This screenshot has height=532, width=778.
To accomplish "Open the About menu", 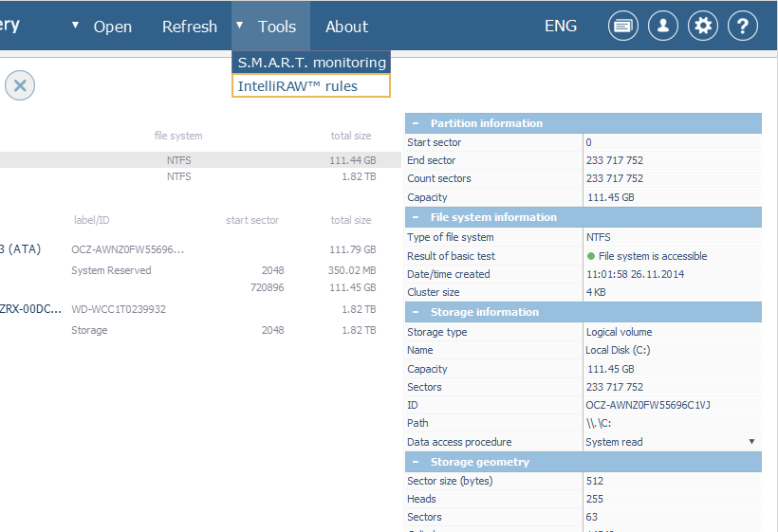I will click(346, 27).
